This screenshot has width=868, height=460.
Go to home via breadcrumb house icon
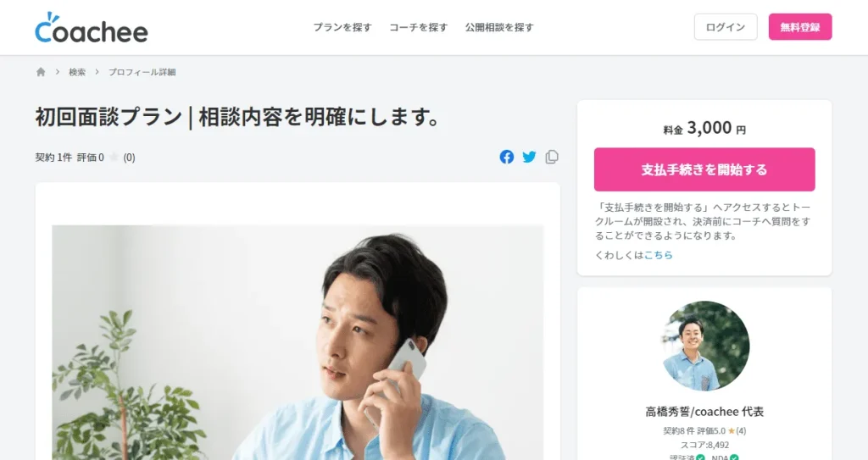pos(41,72)
